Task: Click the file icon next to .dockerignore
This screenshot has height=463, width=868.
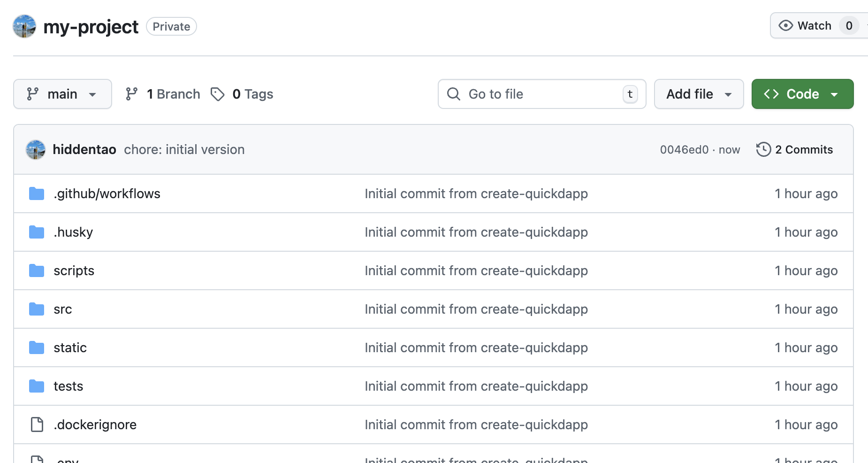Action: (x=37, y=424)
